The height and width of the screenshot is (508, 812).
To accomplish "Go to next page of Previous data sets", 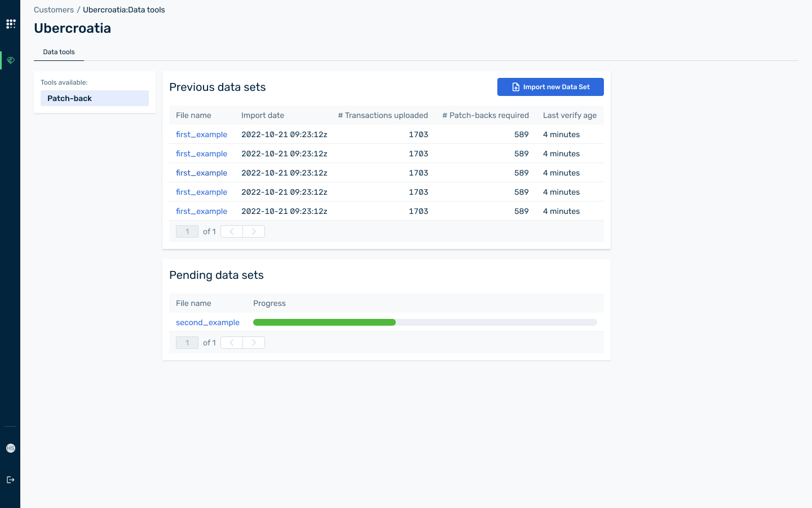I will 254,231.
